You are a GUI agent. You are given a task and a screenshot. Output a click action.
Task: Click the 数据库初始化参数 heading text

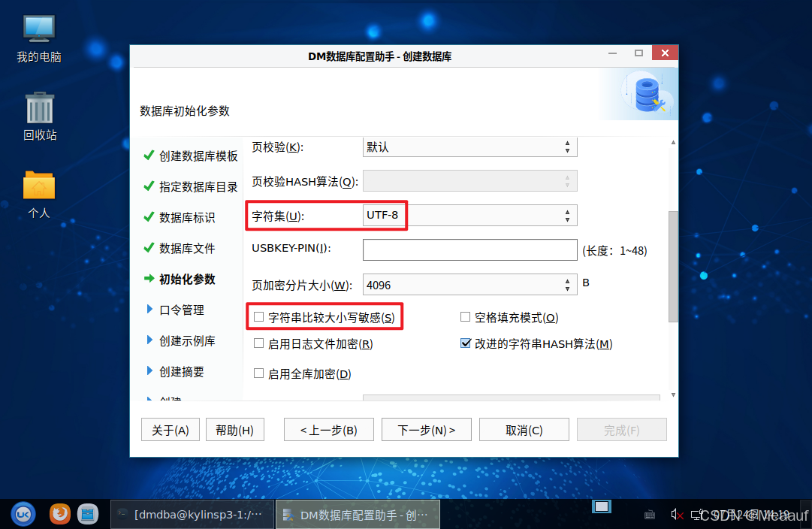tap(185, 111)
